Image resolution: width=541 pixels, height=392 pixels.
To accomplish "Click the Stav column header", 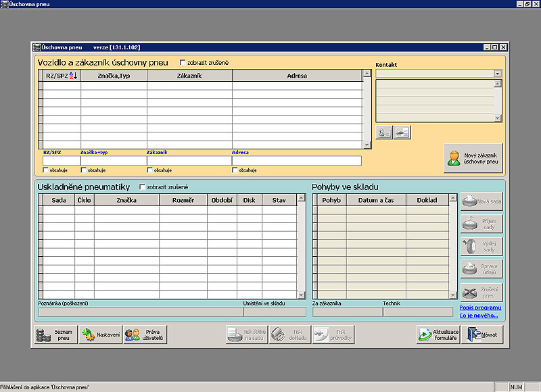I will (x=279, y=200).
